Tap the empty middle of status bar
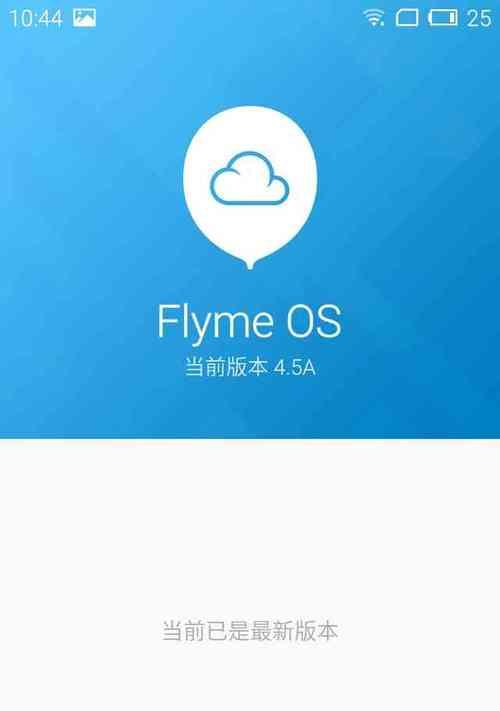500x711 pixels. [x=227, y=18]
